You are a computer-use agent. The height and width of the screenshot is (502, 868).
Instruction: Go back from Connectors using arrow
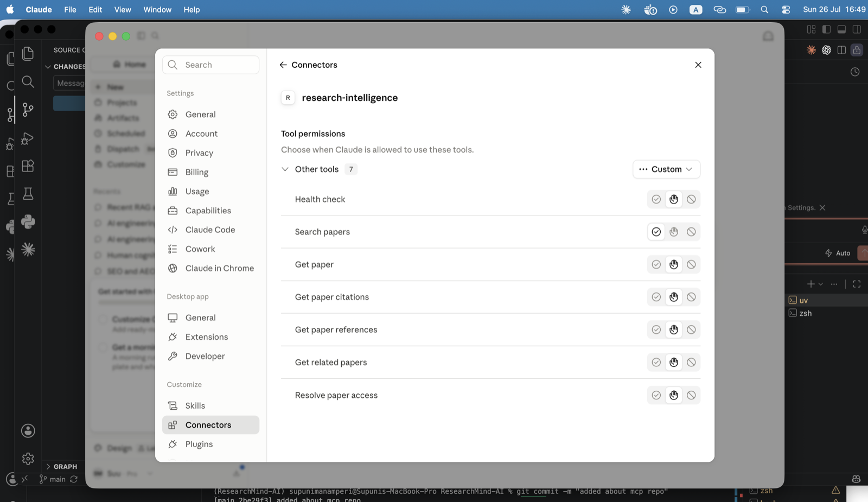pyautogui.click(x=283, y=65)
